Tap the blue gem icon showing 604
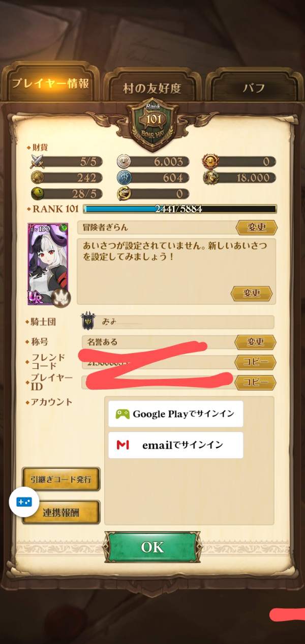The image size is (305, 644). [124, 178]
